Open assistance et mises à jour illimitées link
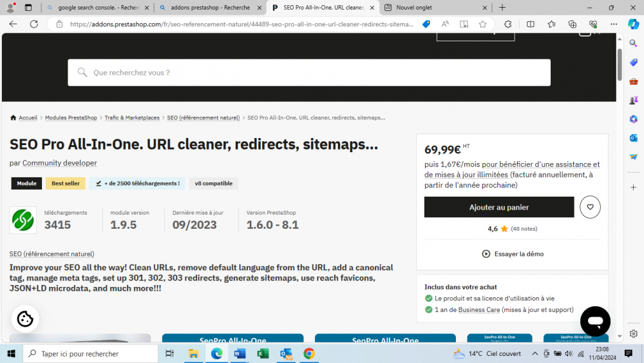 tap(512, 170)
